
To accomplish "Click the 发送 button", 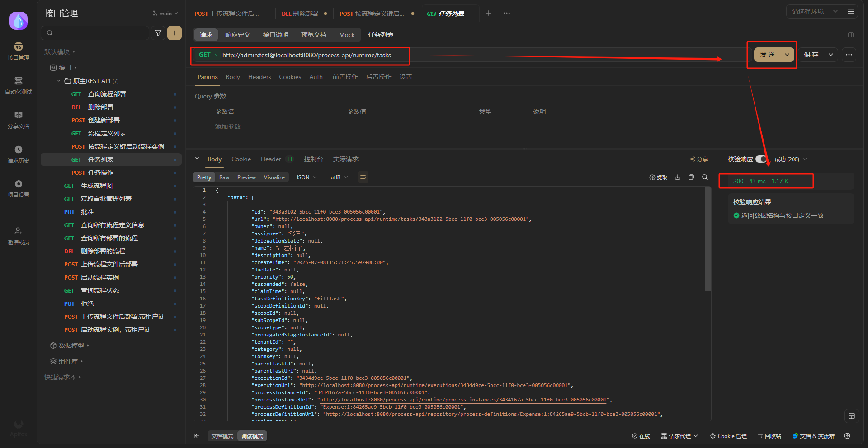I will (x=768, y=55).
